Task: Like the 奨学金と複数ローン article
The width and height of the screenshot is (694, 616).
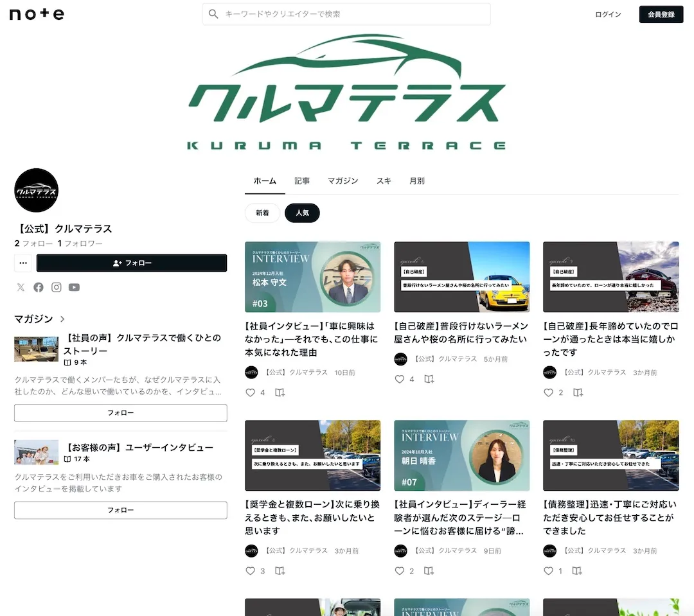Action: 251,571
